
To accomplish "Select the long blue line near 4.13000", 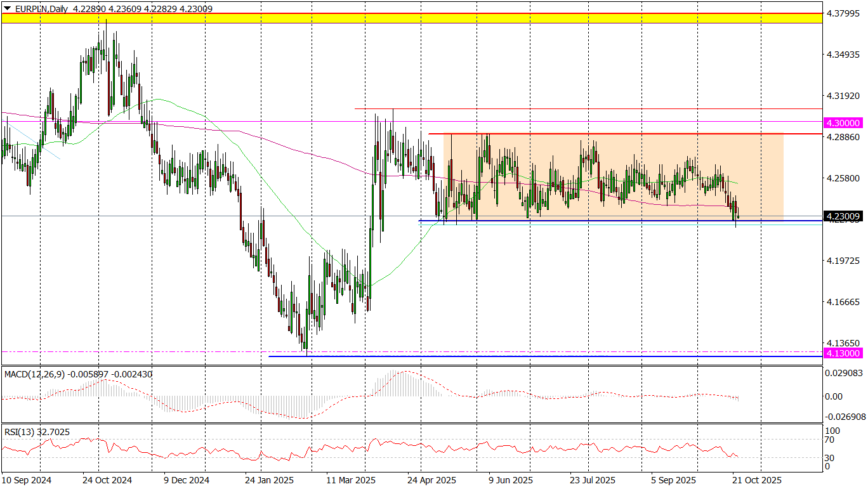I will (x=539, y=356).
